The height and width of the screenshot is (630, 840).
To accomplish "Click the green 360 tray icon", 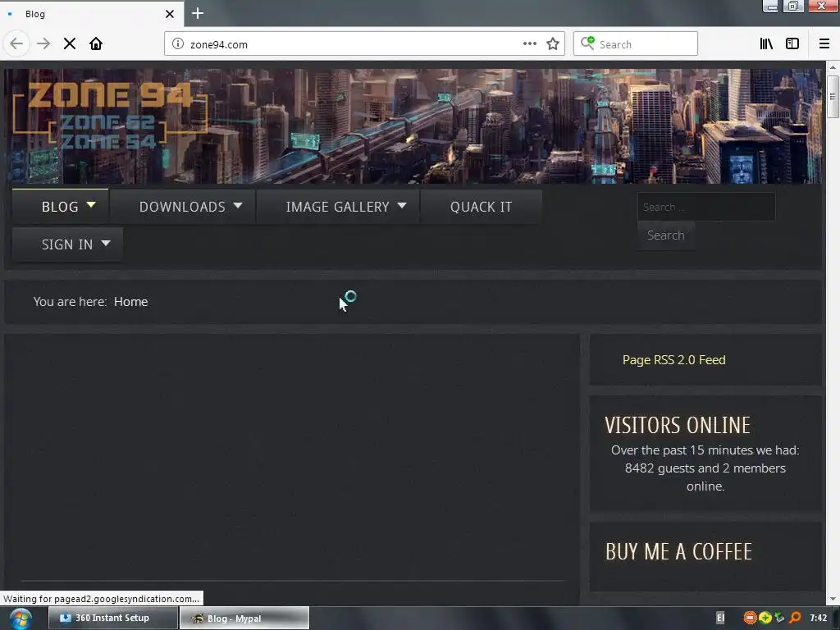I will [765, 619].
